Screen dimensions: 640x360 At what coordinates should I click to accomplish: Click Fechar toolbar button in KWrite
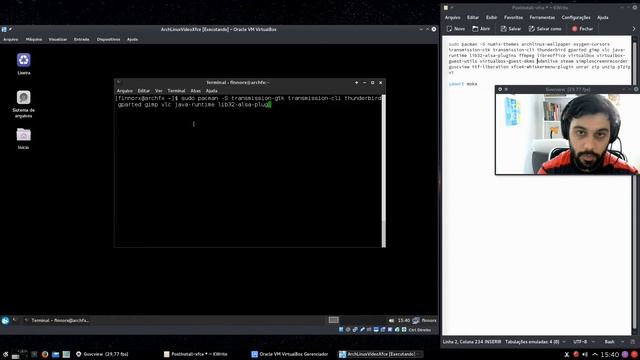[x=582, y=29]
